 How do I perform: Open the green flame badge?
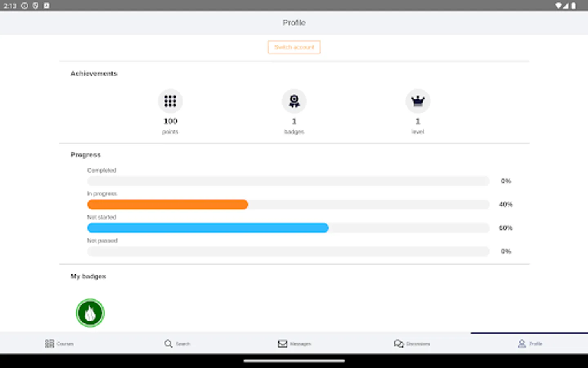coord(90,313)
